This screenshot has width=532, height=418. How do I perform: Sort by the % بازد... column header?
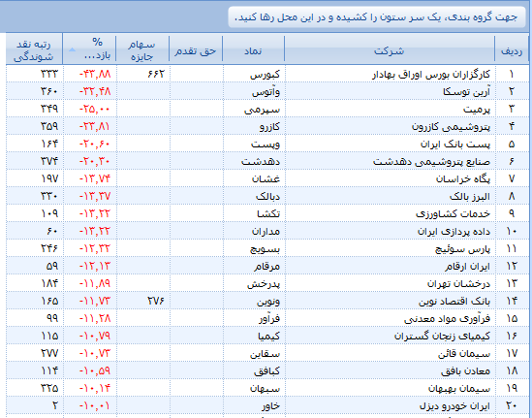[89, 48]
